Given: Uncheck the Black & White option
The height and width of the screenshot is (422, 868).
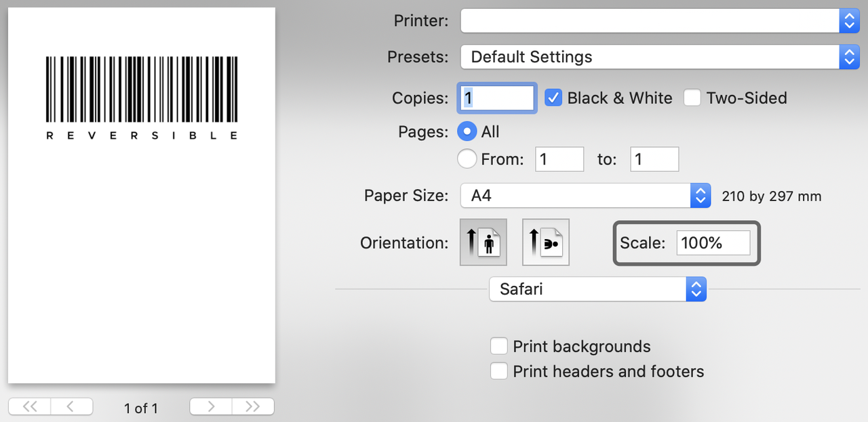Looking at the screenshot, I should (x=553, y=98).
